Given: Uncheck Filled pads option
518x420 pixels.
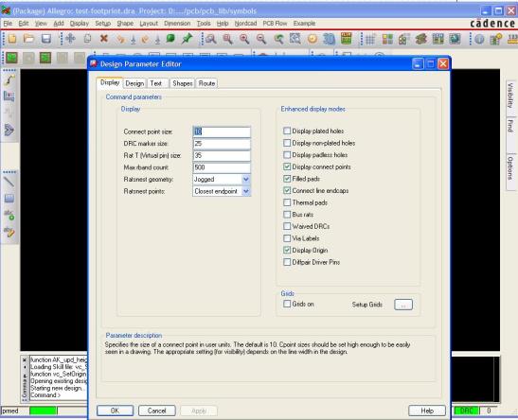Looking at the screenshot, I should (287, 179).
